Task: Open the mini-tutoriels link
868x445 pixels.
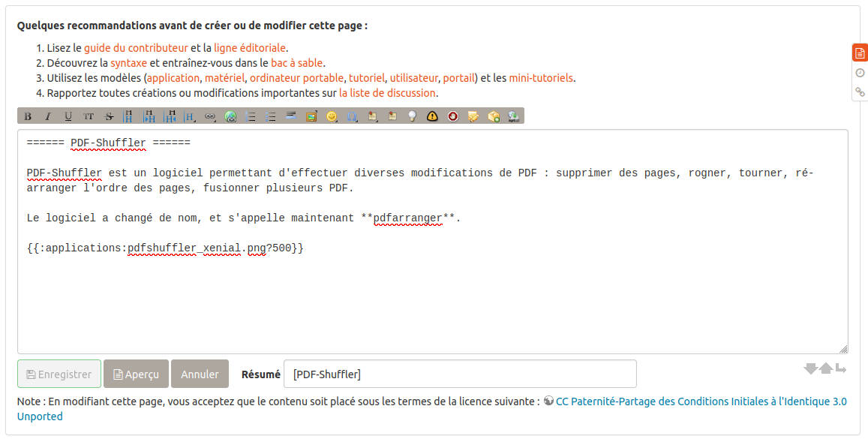Action: 541,78
